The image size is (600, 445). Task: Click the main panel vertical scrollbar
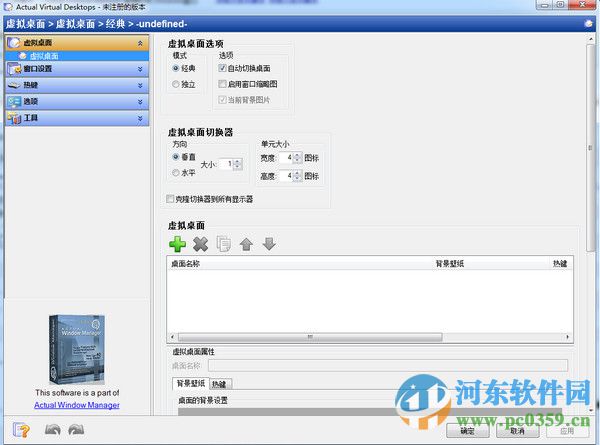click(x=590, y=148)
